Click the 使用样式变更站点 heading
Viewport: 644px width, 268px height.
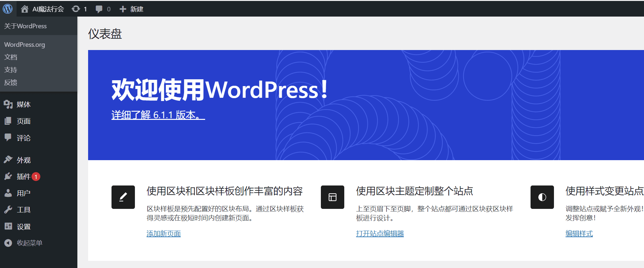click(605, 191)
